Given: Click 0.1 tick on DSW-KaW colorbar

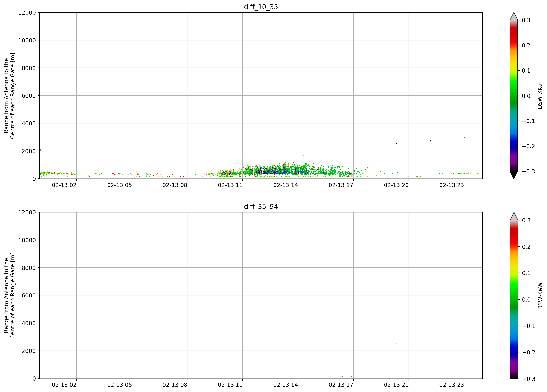Looking at the screenshot, I should click(x=526, y=273).
